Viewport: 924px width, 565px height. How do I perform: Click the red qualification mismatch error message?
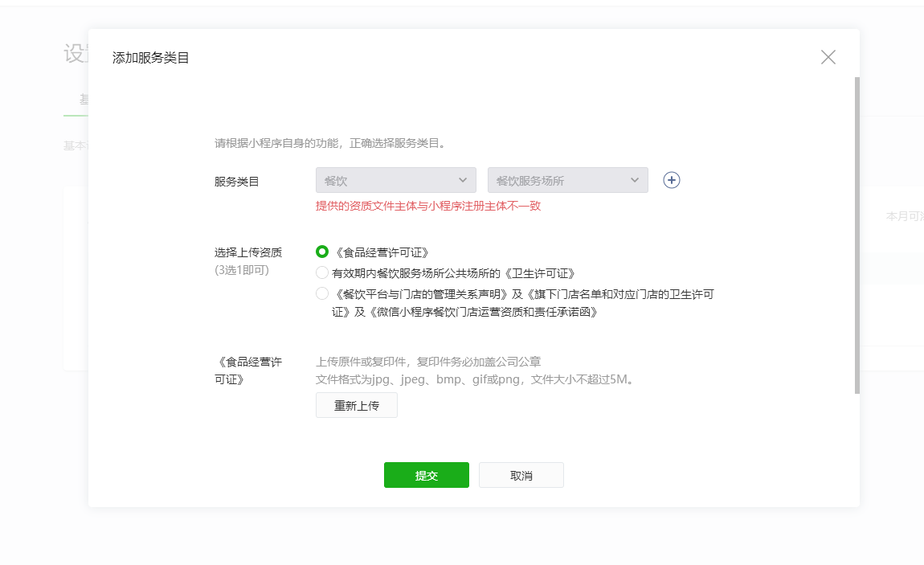[x=427, y=206]
